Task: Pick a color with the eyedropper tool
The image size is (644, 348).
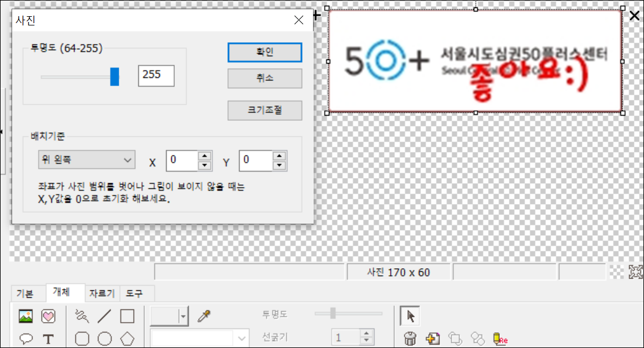Action: click(204, 316)
